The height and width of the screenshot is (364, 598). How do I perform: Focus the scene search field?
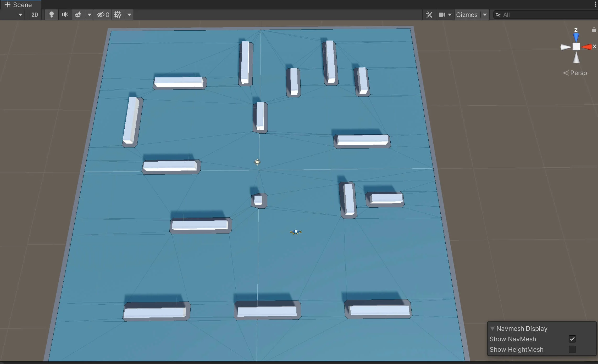point(546,15)
